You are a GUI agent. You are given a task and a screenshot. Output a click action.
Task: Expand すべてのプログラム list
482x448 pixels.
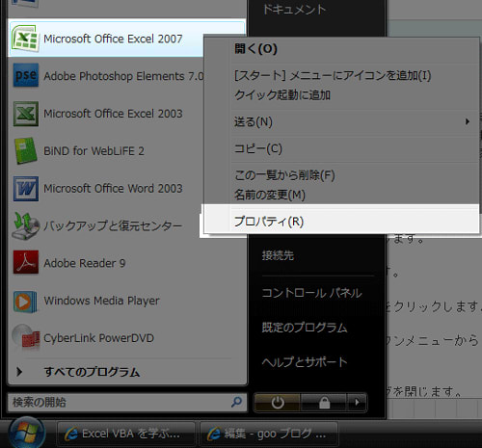(x=92, y=372)
